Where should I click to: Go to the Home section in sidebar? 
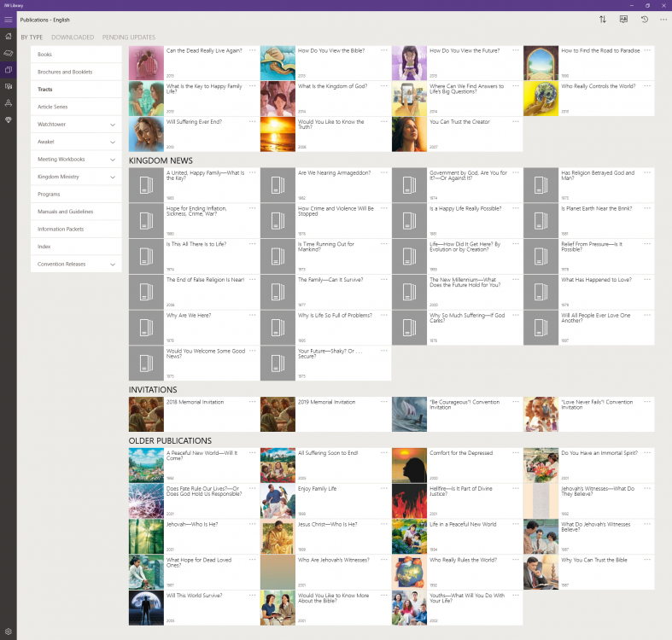coord(9,37)
